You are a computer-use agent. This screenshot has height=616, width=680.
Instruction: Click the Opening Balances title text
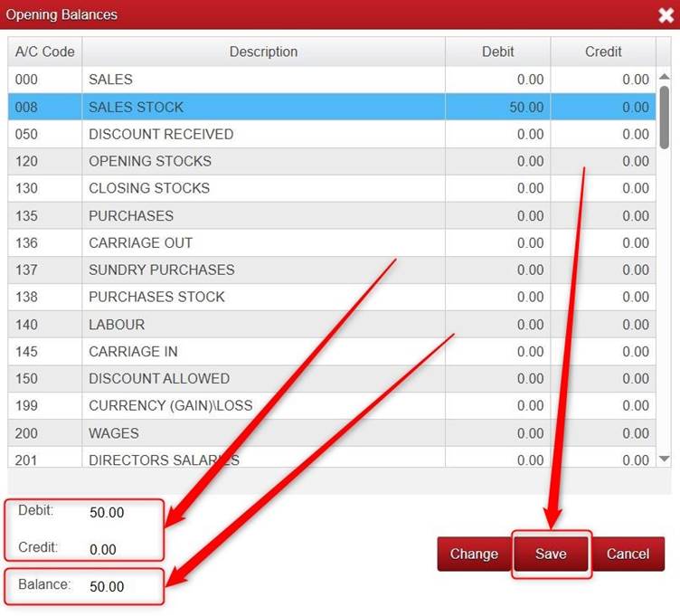click(x=61, y=14)
